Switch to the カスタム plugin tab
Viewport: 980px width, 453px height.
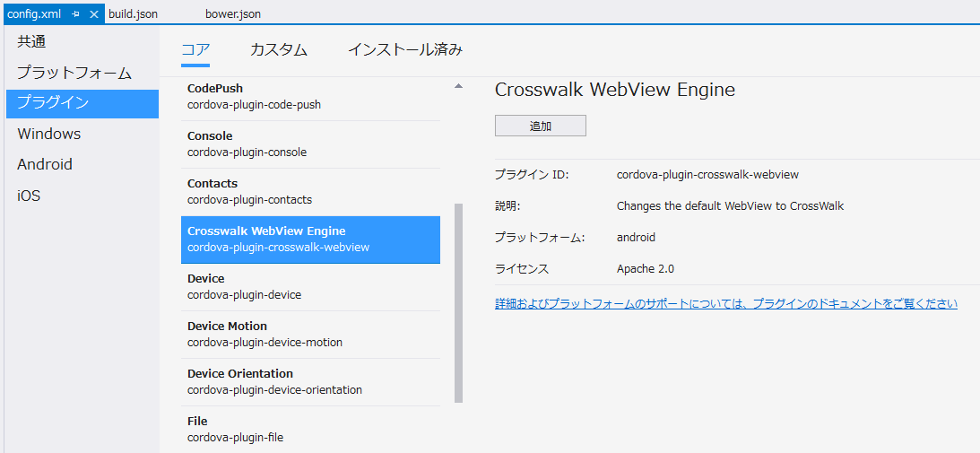tap(279, 50)
